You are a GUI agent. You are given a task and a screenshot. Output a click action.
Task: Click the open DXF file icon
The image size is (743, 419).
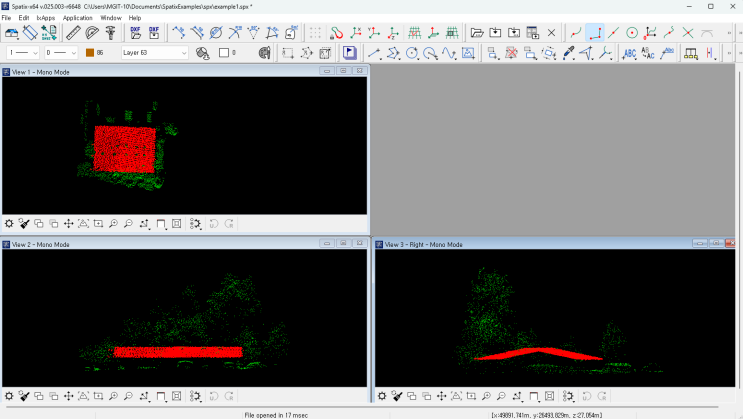[x=136, y=33]
